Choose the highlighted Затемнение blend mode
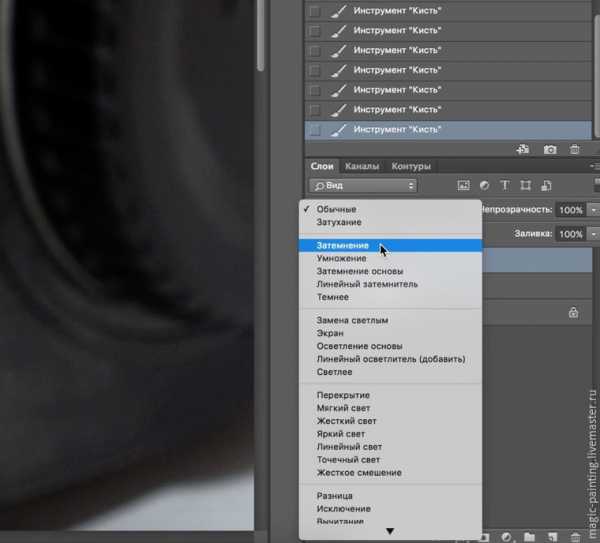Viewport: 600px width, 543px height. pyautogui.click(x=390, y=245)
